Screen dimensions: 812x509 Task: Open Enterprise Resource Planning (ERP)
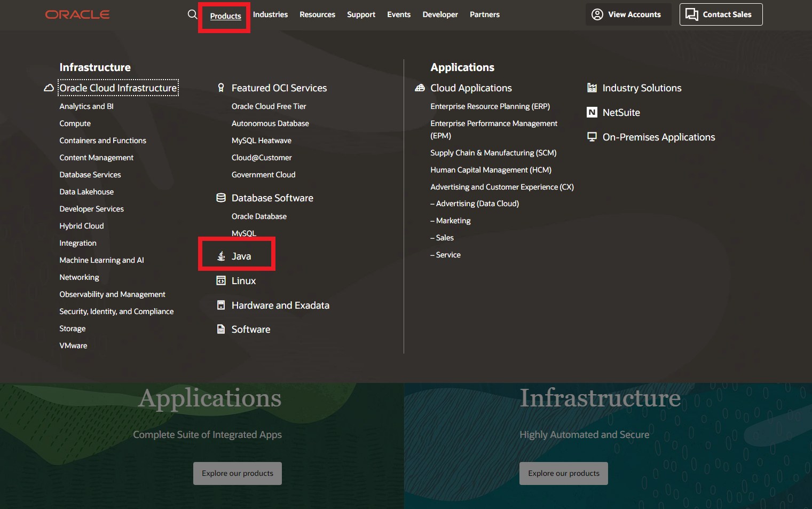(x=490, y=106)
